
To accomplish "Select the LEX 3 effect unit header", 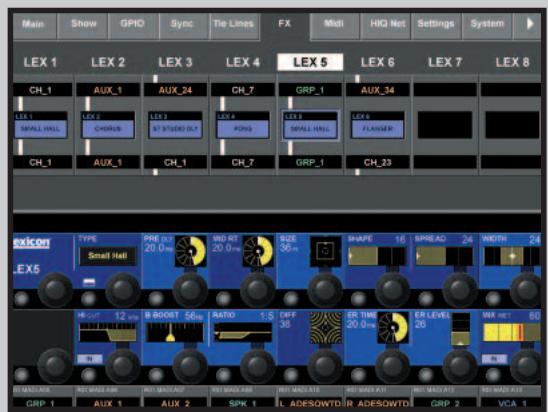I will coord(175,63).
